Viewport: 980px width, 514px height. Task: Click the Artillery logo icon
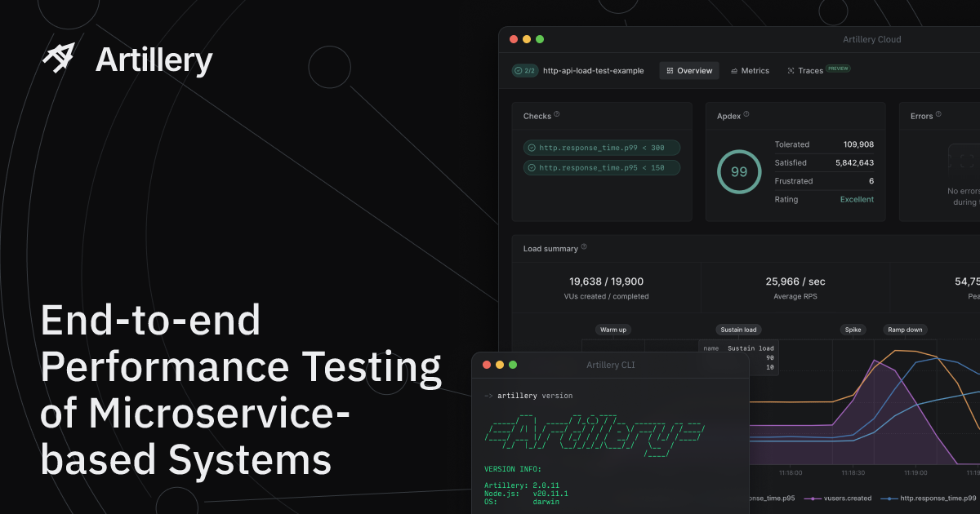pyautogui.click(x=58, y=58)
